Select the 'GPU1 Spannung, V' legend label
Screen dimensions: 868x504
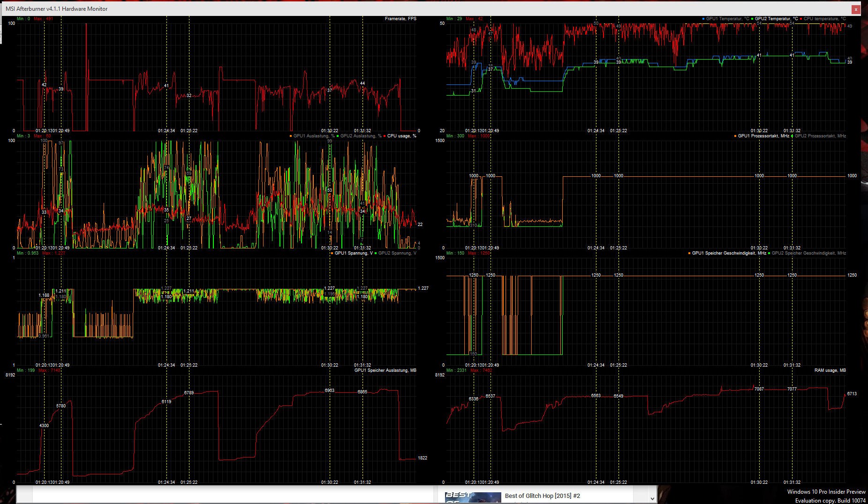coord(354,253)
